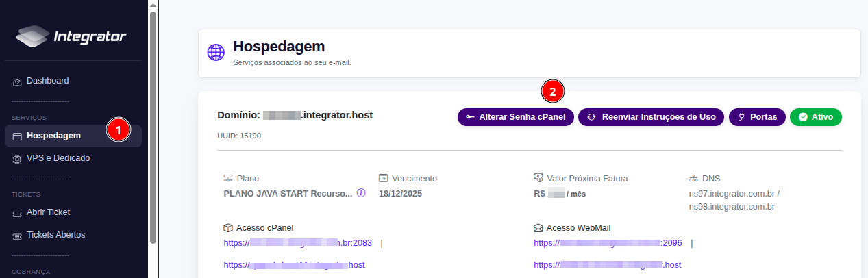
Task: Click the Plano sliders icon
Action: click(x=228, y=178)
